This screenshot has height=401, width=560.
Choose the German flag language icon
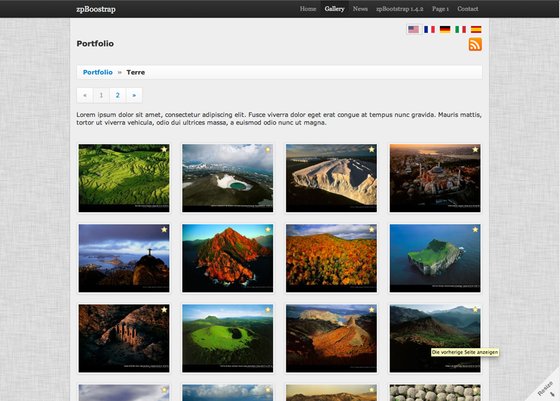pyautogui.click(x=445, y=29)
